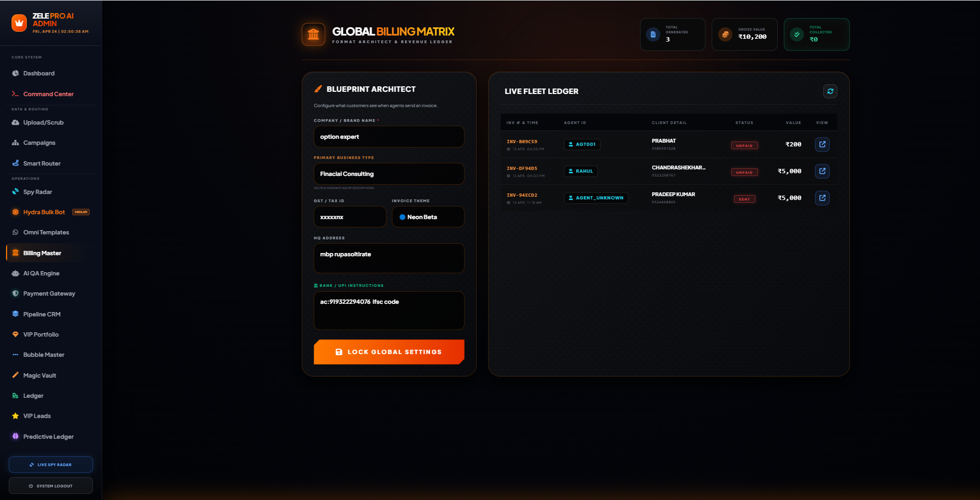Click the Bank / UPI Instructions text area
980x500 pixels.
(x=389, y=310)
